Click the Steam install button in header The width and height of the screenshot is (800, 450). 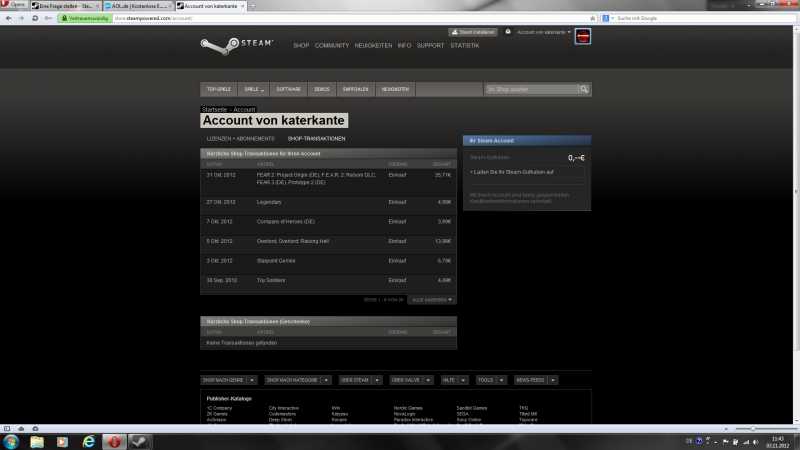click(473, 32)
